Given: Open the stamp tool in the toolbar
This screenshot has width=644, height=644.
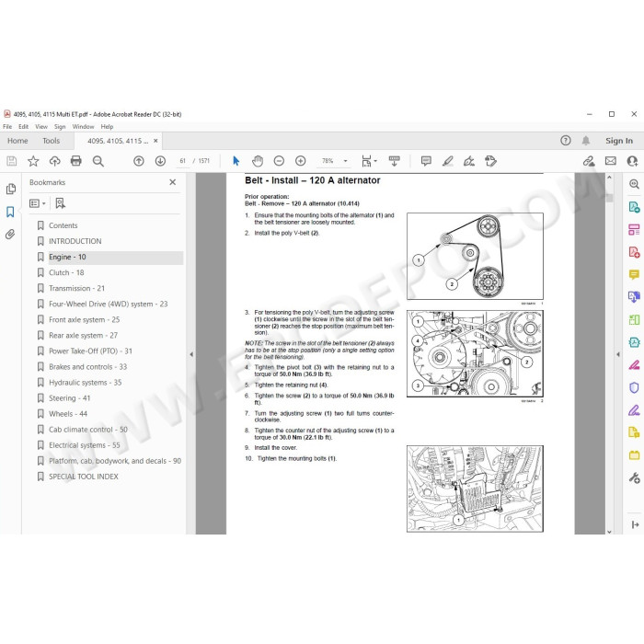Looking at the screenshot, I should point(490,161).
